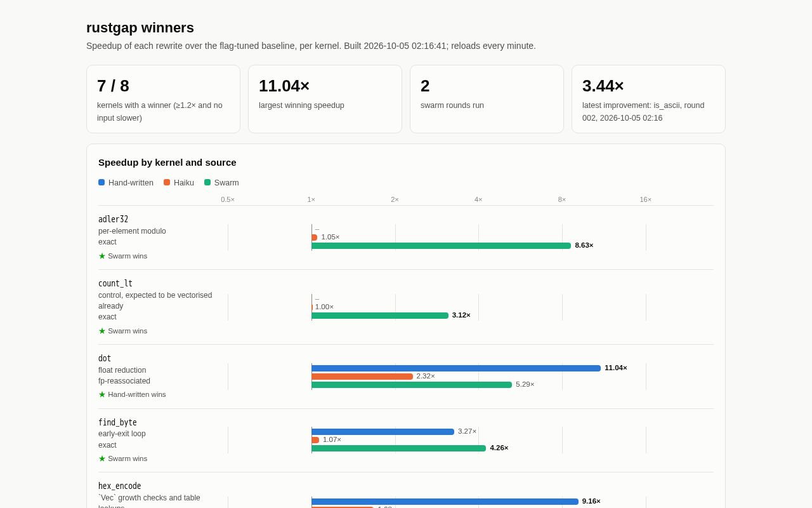The width and height of the screenshot is (812, 508).
Task: Open the "swarm rounds run" card
Action: (x=487, y=99)
